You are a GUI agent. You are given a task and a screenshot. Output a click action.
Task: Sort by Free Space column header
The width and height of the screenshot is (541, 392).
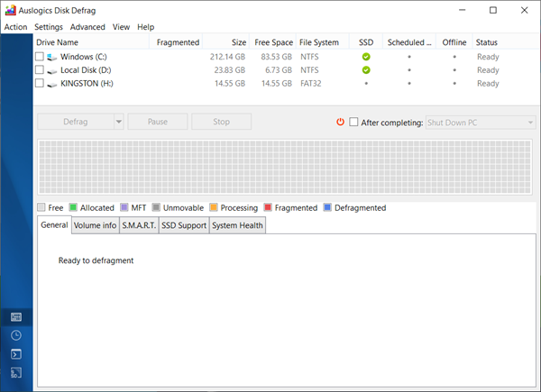(x=272, y=42)
